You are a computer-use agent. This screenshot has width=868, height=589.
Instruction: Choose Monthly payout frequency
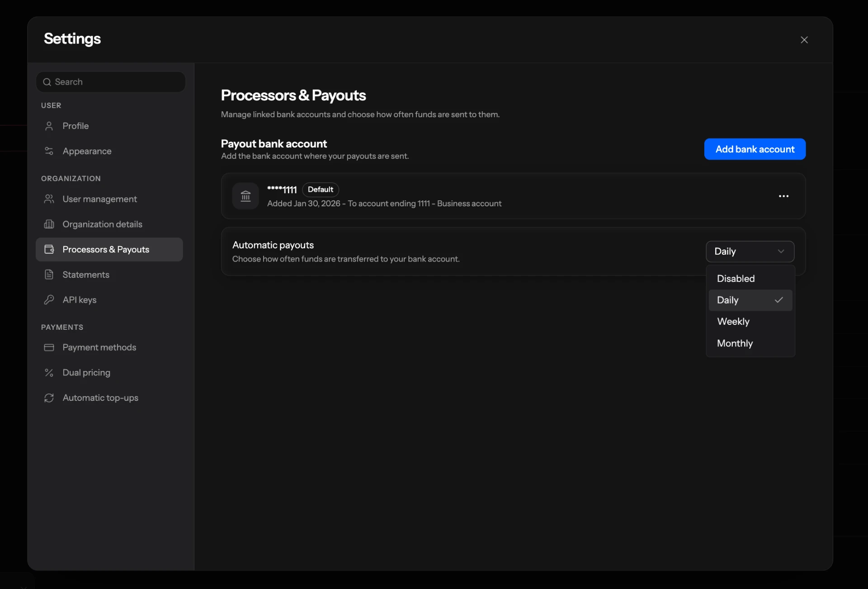tap(750, 343)
